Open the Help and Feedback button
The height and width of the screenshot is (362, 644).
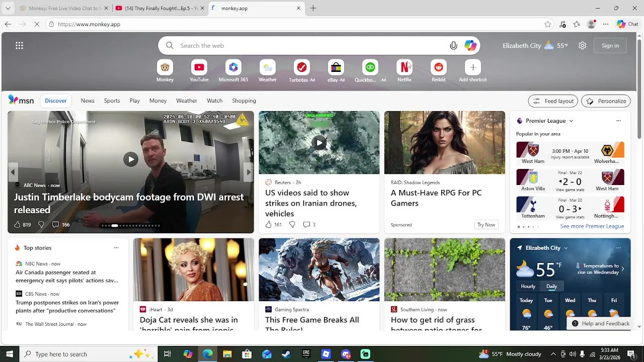(x=601, y=323)
